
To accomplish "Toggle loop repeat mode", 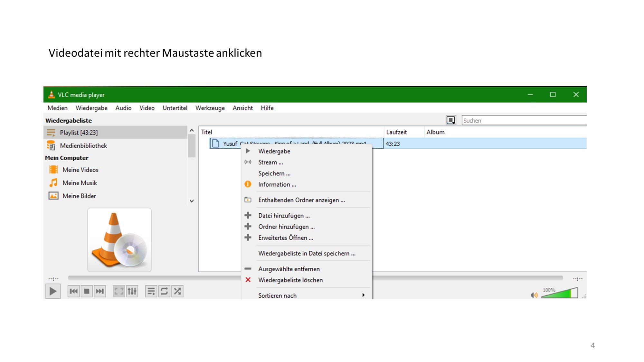I will point(164,292).
